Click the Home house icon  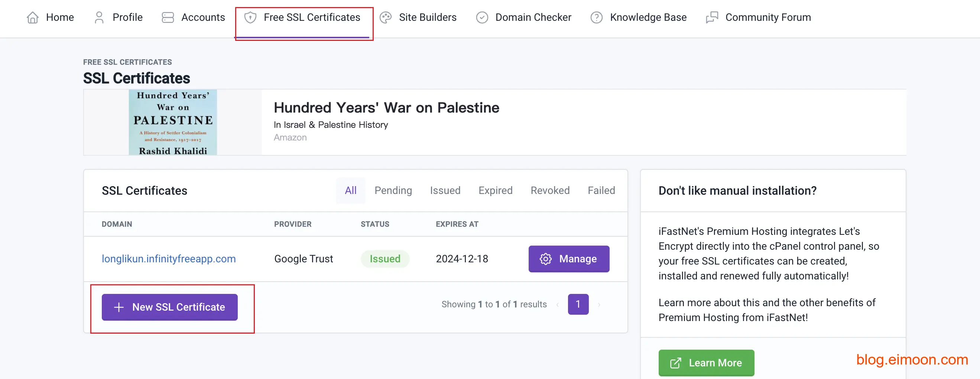[x=33, y=17]
